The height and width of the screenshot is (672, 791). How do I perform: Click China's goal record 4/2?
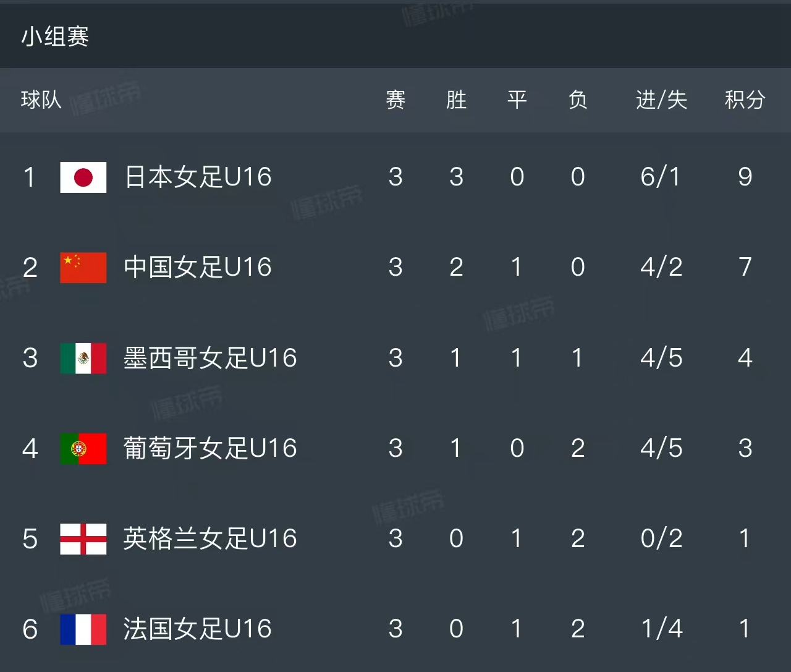[661, 268]
